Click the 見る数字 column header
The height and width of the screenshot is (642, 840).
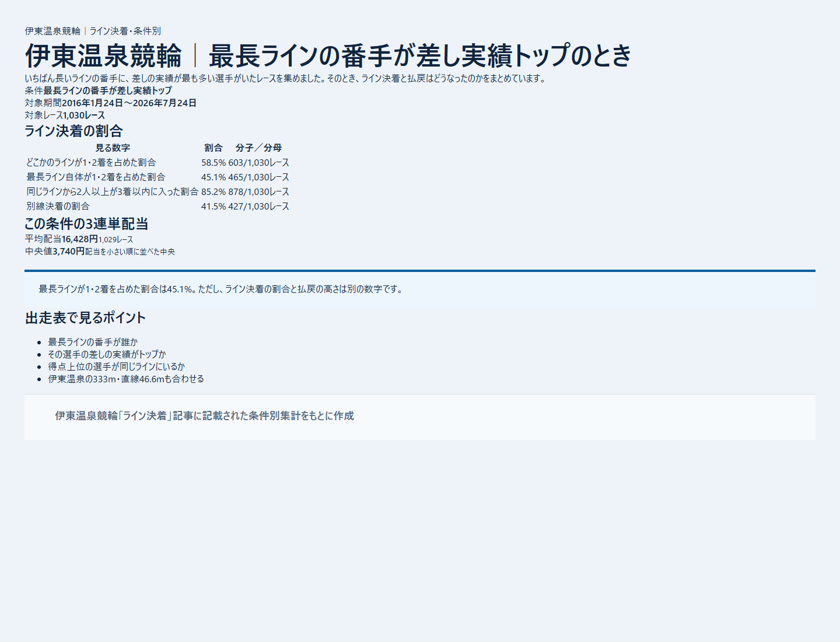click(x=113, y=148)
